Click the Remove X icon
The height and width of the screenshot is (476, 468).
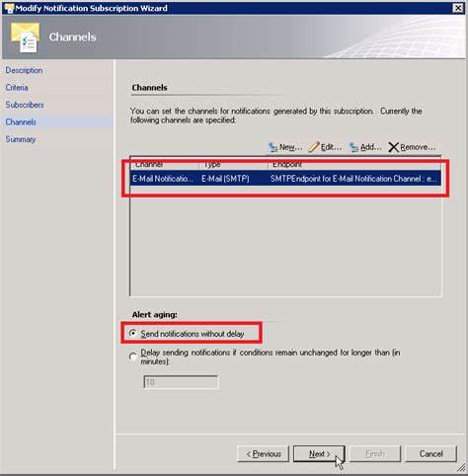[x=393, y=147]
